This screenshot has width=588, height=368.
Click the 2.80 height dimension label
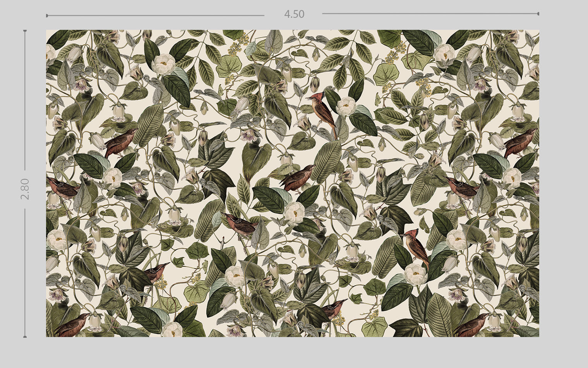click(x=25, y=189)
